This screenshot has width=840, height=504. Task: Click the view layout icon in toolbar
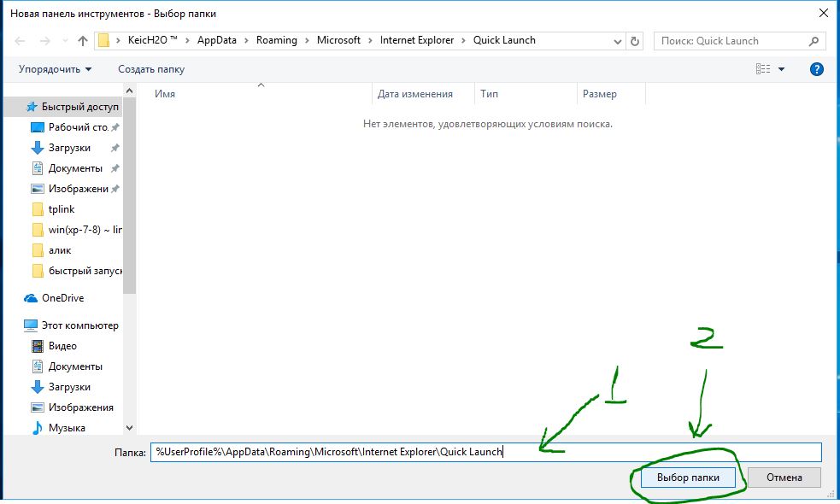(x=763, y=69)
